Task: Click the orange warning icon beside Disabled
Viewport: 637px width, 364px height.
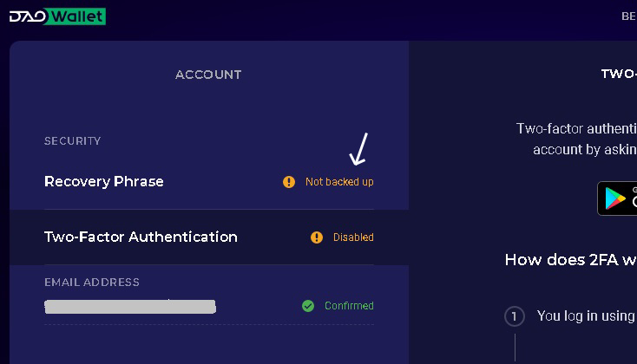Action: (x=317, y=237)
